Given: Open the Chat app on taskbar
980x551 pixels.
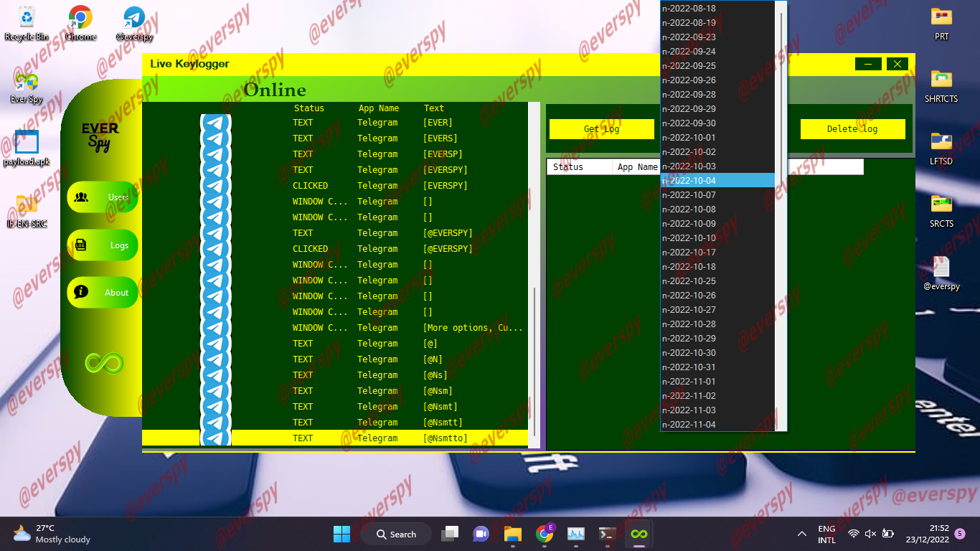Looking at the screenshot, I should click(481, 534).
